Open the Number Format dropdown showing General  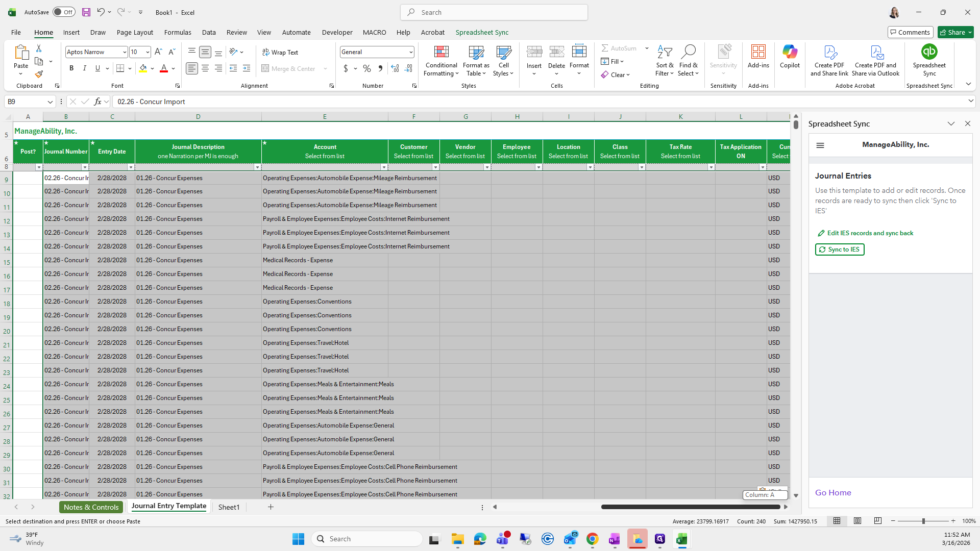click(x=410, y=52)
